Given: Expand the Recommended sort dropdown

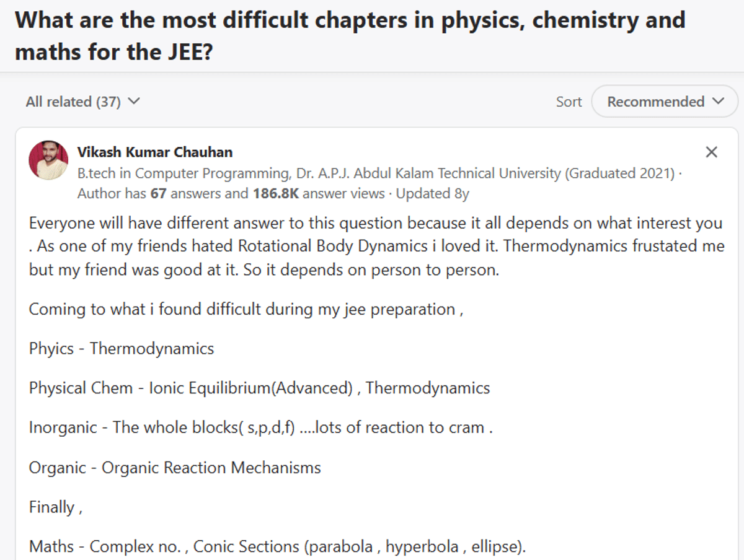Looking at the screenshot, I should [x=664, y=102].
